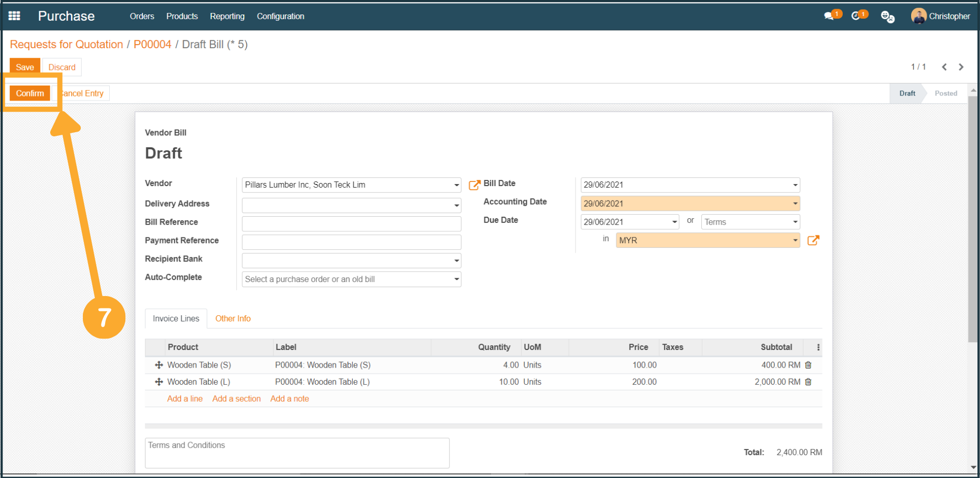The width and height of the screenshot is (980, 478).
Task: Open external link beside MYR currency
Action: point(813,241)
